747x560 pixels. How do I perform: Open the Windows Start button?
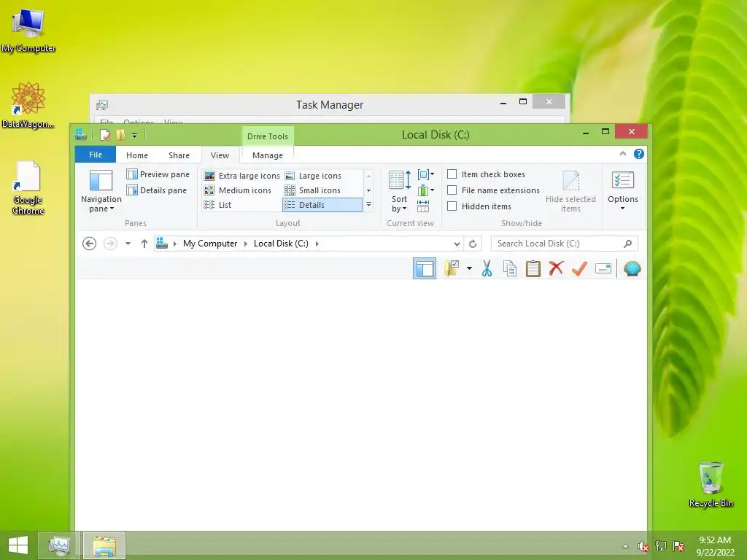click(x=18, y=545)
